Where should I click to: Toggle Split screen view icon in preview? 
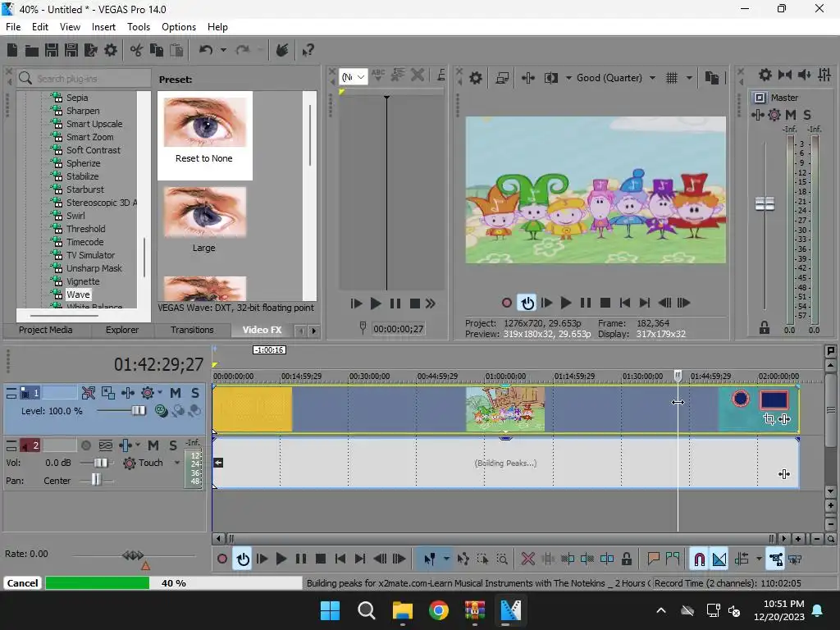pyautogui.click(x=550, y=78)
